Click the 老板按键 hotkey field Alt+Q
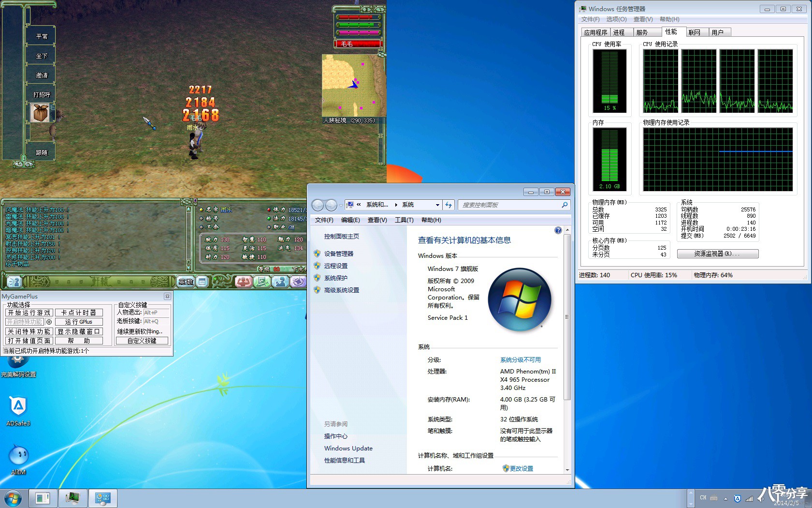 coord(156,321)
